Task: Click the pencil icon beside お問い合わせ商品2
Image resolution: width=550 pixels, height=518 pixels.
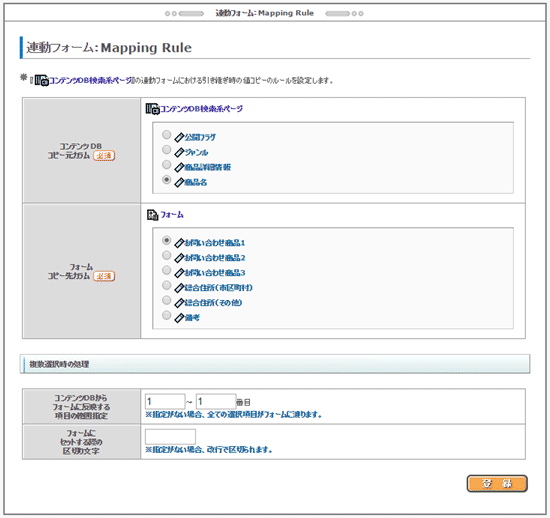Action: (179, 258)
